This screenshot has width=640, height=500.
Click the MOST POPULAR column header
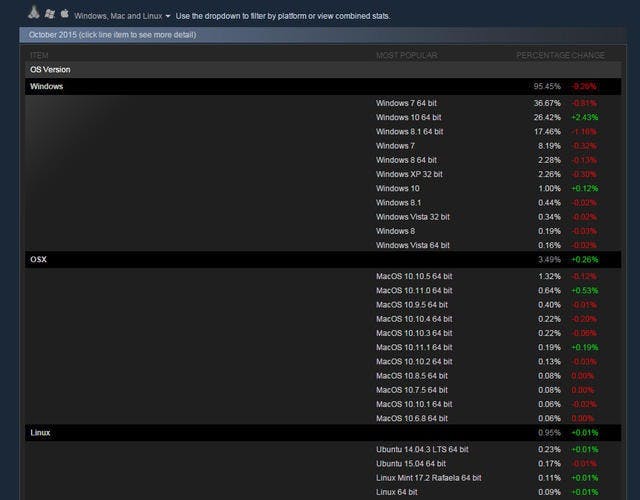[x=407, y=55]
